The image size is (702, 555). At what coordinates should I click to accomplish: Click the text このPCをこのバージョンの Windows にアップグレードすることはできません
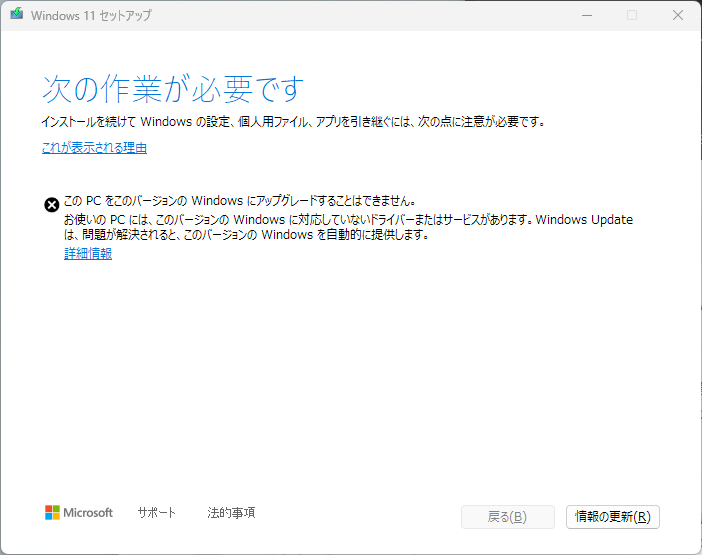pyautogui.click(x=240, y=201)
